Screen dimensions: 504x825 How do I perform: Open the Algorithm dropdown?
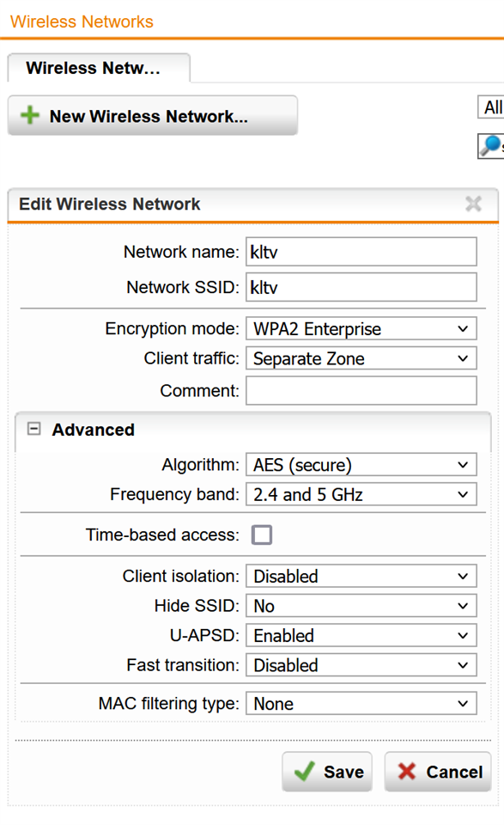pyautogui.click(x=361, y=465)
